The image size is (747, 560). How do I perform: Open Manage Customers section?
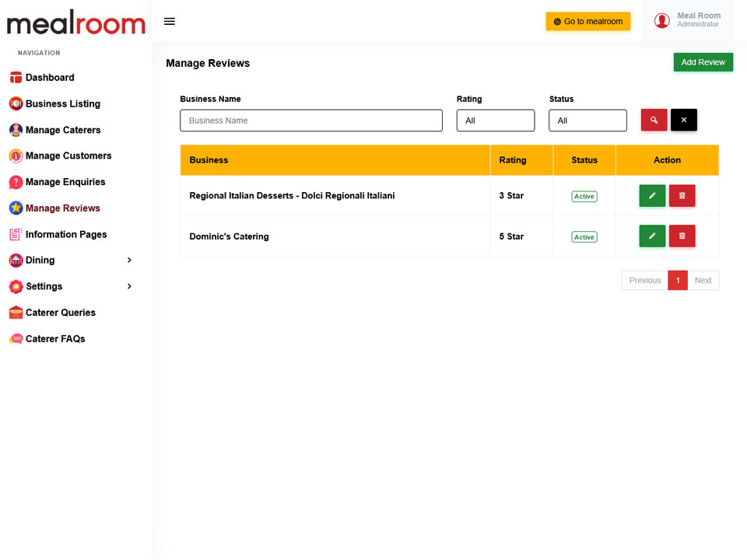(68, 156)
